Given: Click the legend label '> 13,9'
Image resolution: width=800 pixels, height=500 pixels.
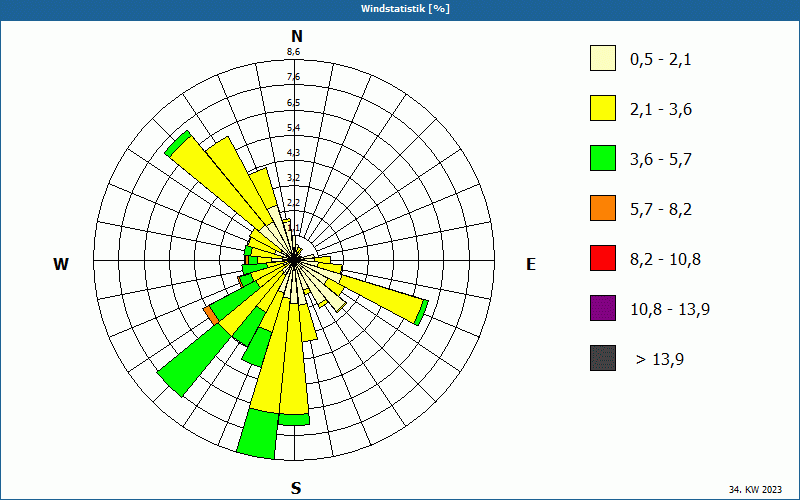Looking at the screenshot, I should click(x=660, y=360).
